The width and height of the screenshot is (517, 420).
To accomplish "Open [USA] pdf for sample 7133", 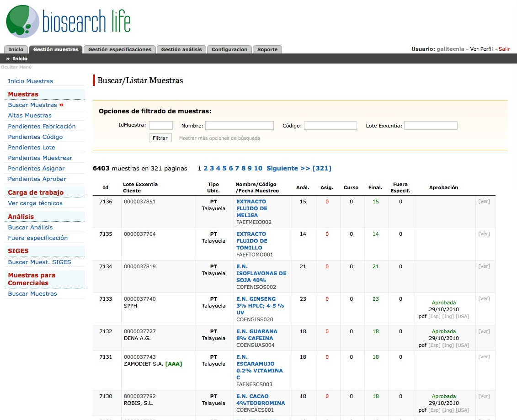I will click(462, 316).
